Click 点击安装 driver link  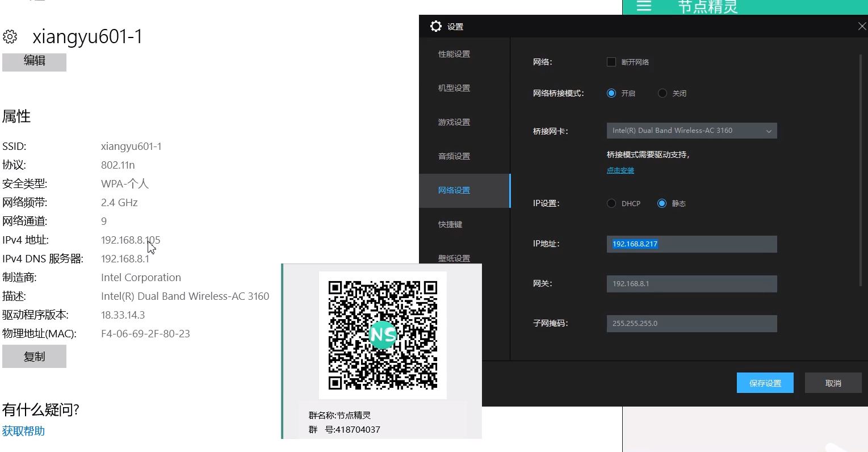620,170
